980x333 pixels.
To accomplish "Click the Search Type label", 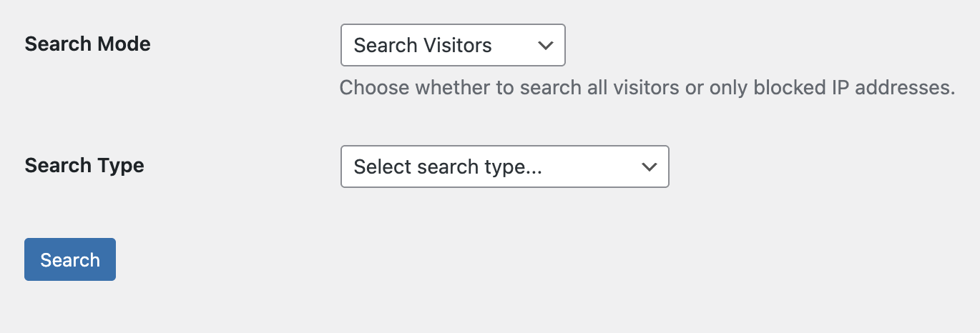I will [84, 166].
